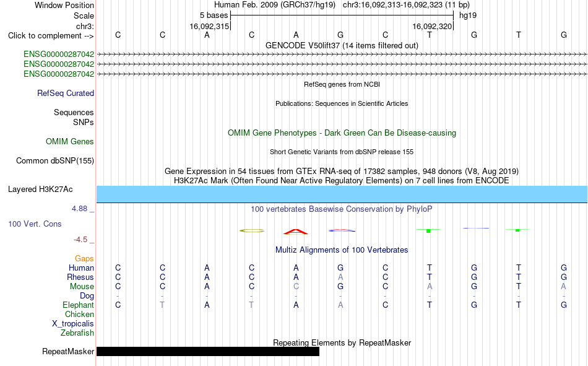
Task: Click the Gaps row label
Action: [x=84, y=258]
